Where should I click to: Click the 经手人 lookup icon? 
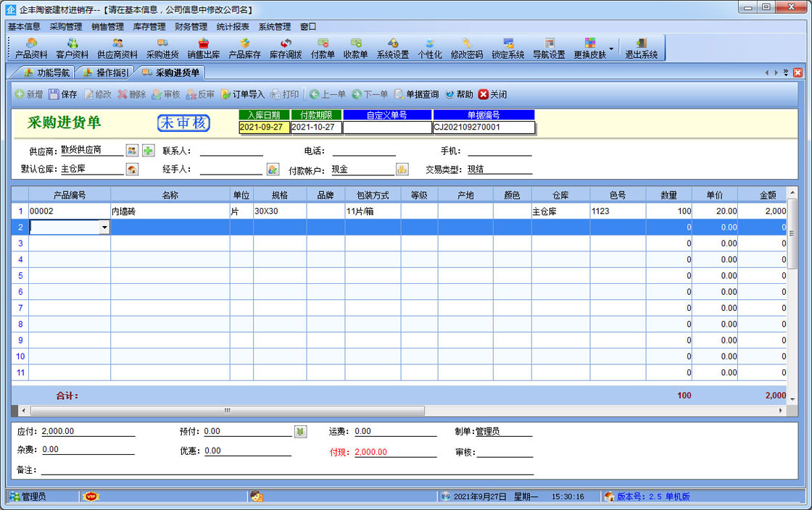coord(273,170)
